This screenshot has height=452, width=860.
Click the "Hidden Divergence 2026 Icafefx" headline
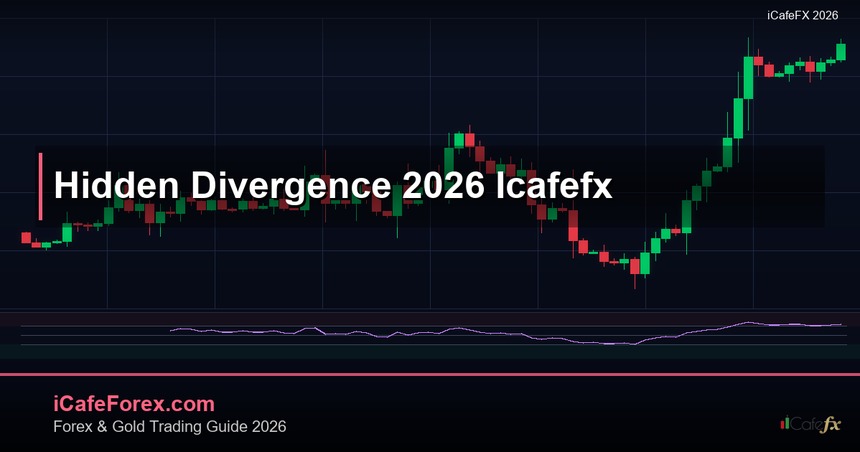(332, 185)
